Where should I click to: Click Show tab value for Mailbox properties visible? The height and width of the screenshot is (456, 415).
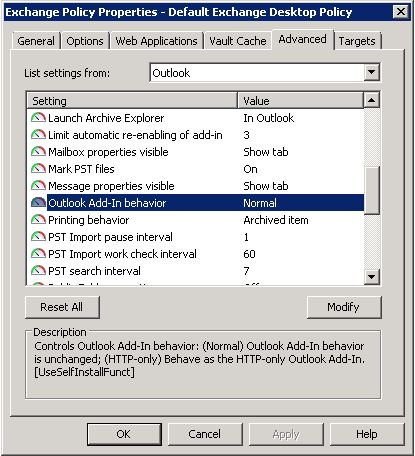pos(266,152)
